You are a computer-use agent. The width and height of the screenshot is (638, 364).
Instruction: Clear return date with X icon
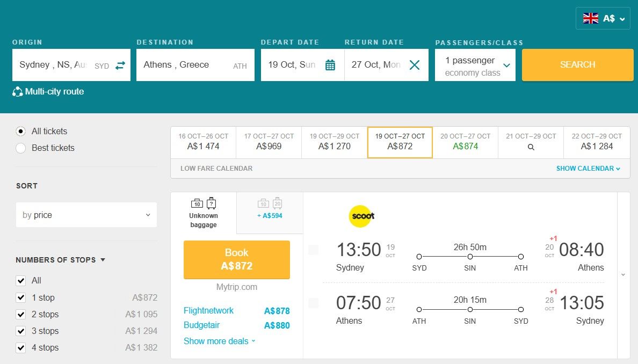pyautogui.click(x=414, y=65)
